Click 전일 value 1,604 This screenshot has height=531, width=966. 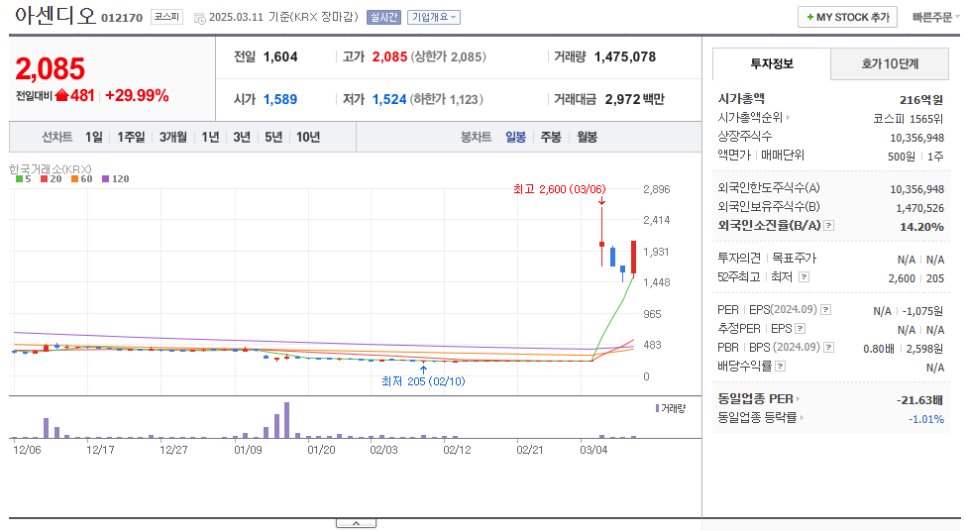pyautogui.click(x=280, y=57)
